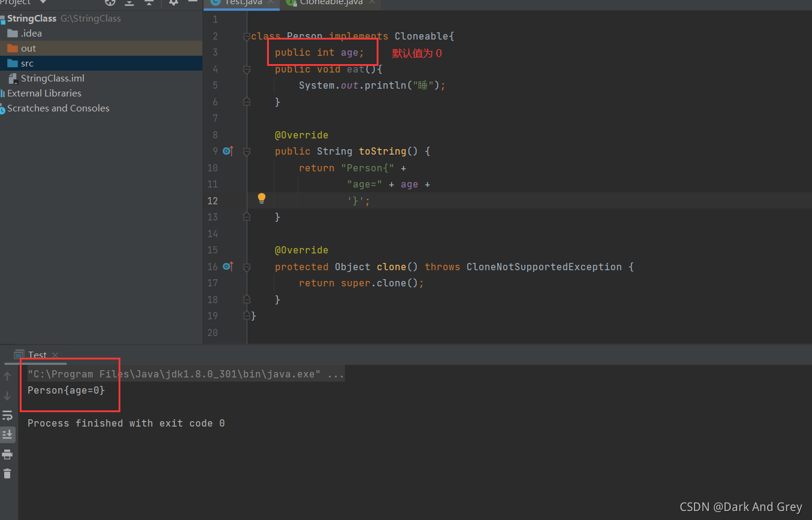Close the Cloneable.java editor tab

[372, 3]
